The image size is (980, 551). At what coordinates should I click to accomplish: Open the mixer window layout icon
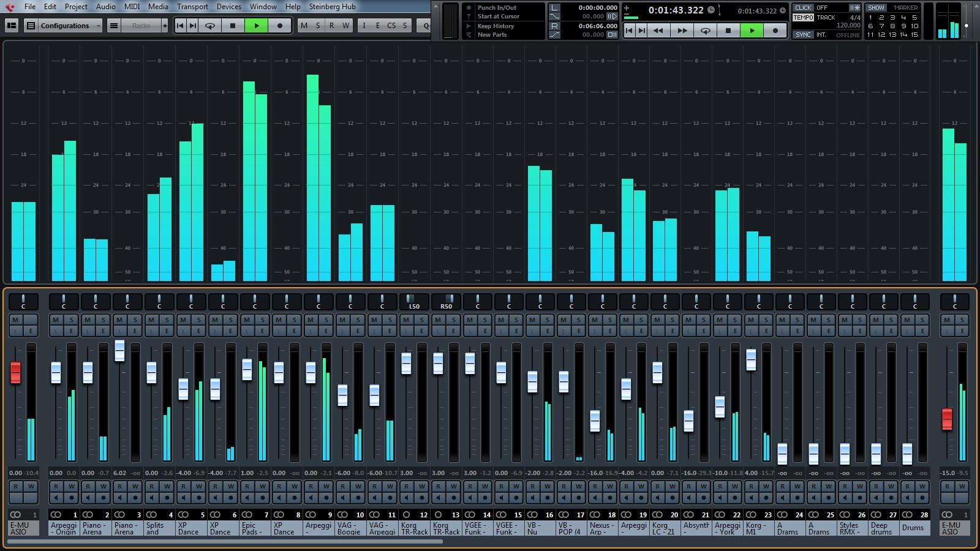coord(11,26)
